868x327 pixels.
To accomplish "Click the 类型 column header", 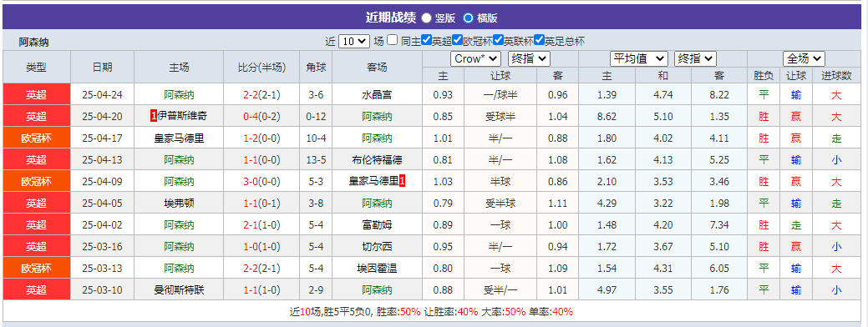I will point(37,68).
